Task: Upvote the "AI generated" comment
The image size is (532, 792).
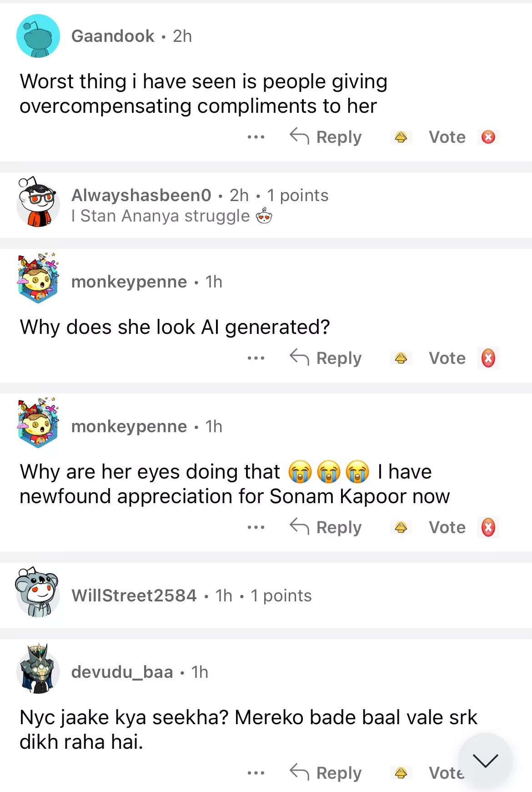Action: 401,358
